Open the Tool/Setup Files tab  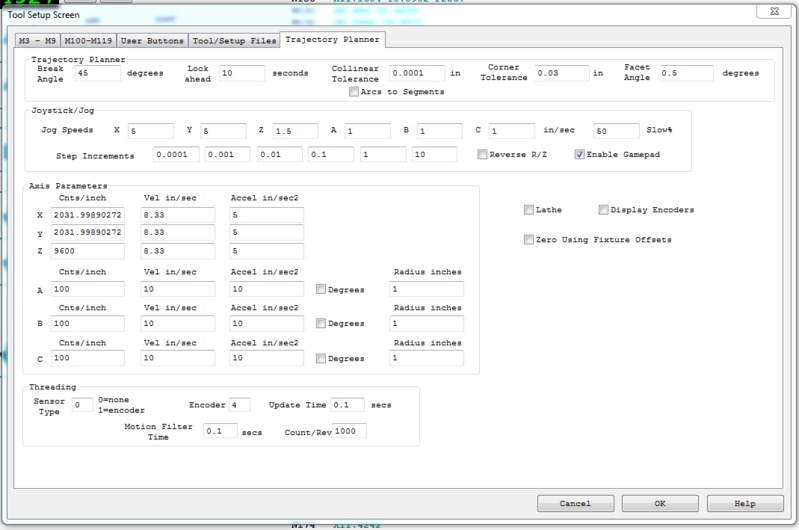click(235, 40)
